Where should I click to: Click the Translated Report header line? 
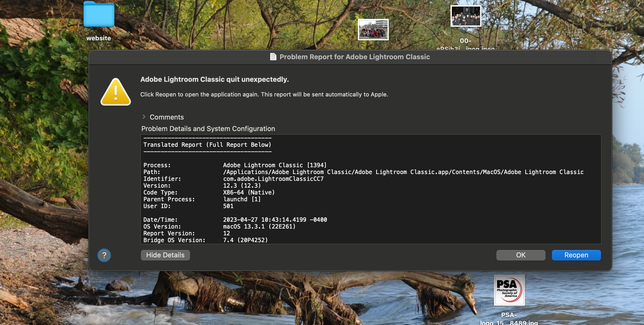coord(207,145)
